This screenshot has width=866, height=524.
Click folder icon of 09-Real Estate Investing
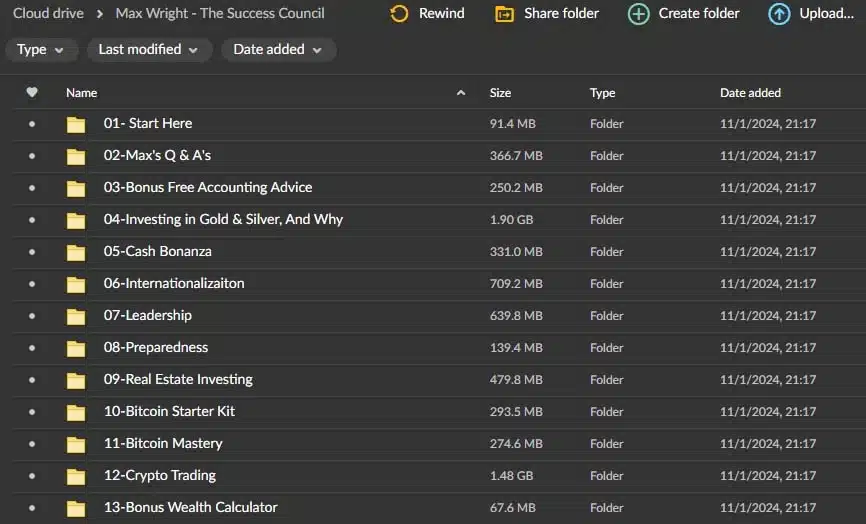76,380
